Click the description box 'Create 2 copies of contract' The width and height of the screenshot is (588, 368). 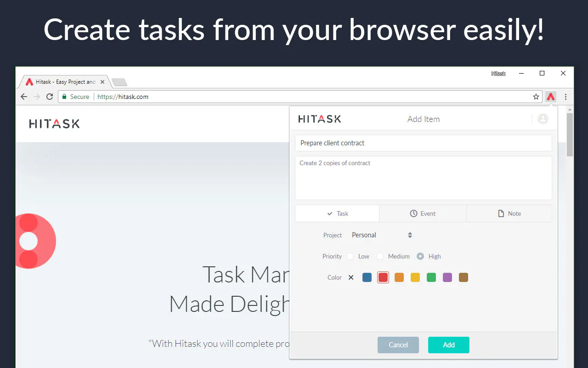coord(424,178)
